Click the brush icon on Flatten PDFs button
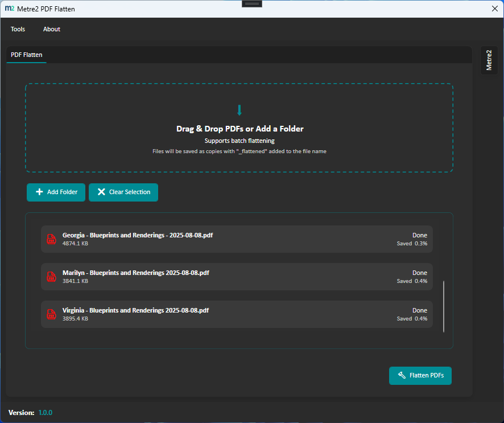 coord(401,376)
